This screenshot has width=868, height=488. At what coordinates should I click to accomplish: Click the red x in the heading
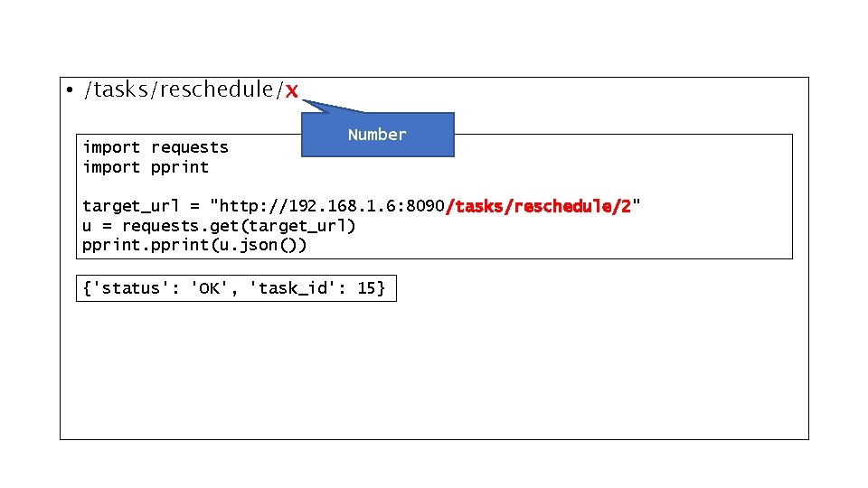pyautogui.click(x=291, y=90)
